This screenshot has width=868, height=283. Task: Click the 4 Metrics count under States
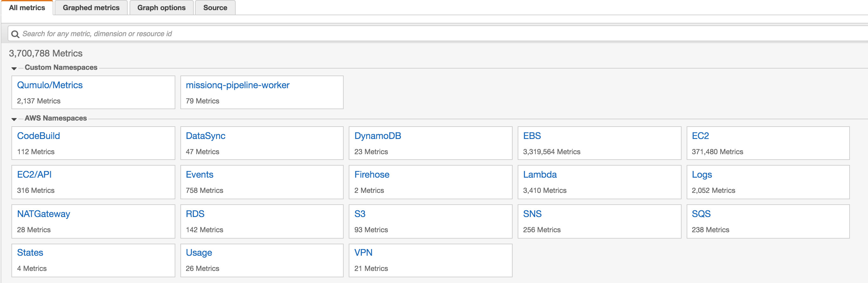coord(32,268)
